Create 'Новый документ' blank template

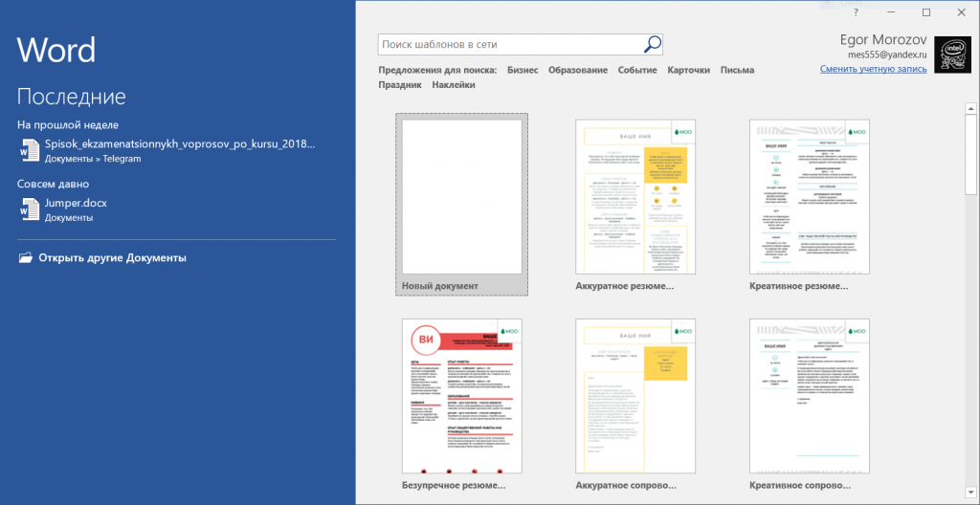(462, 205)
